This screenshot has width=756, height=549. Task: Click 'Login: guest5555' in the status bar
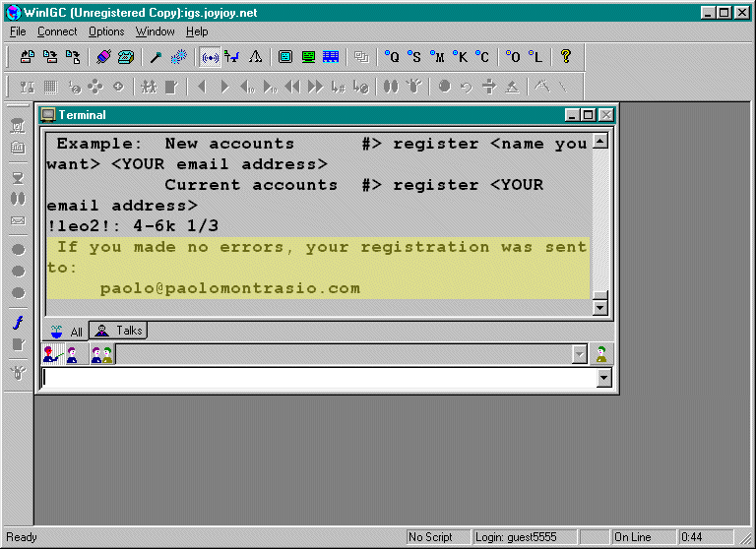[525, 537]
